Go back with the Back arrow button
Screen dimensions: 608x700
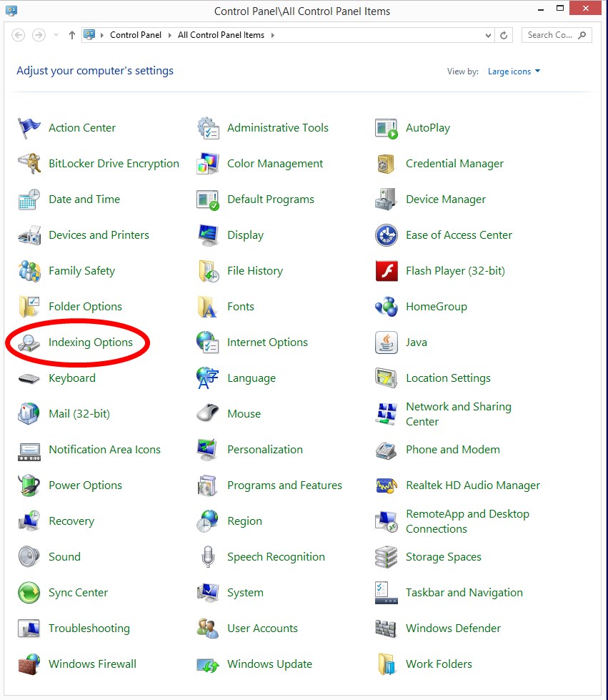[19, 35]
